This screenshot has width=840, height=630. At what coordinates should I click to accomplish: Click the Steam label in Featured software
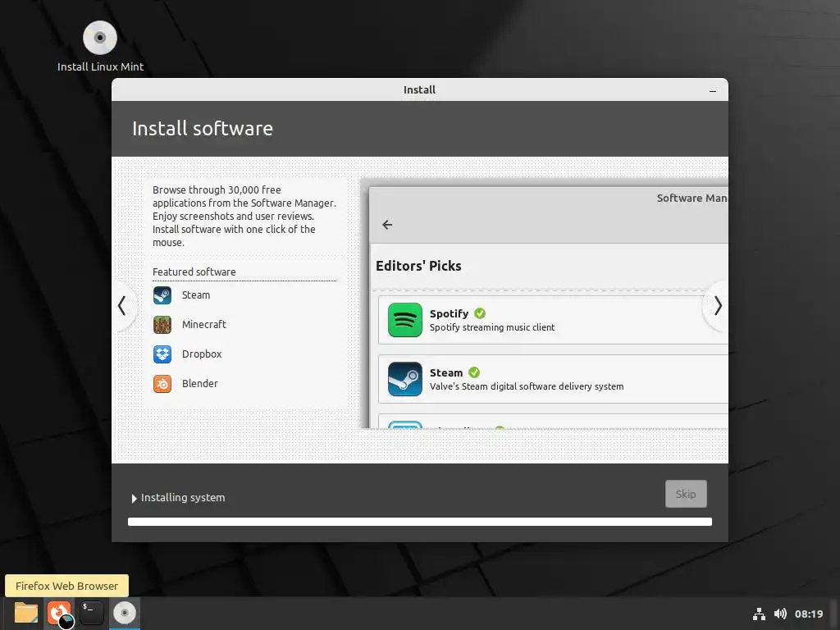click(196, 295)
